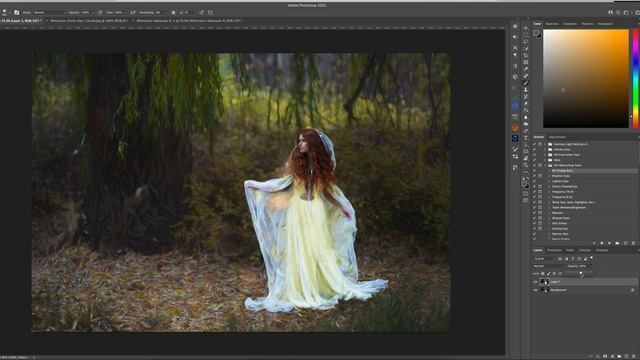Select the Eraser tool
This screenshot has height=360, width=640.
point(525,103)
